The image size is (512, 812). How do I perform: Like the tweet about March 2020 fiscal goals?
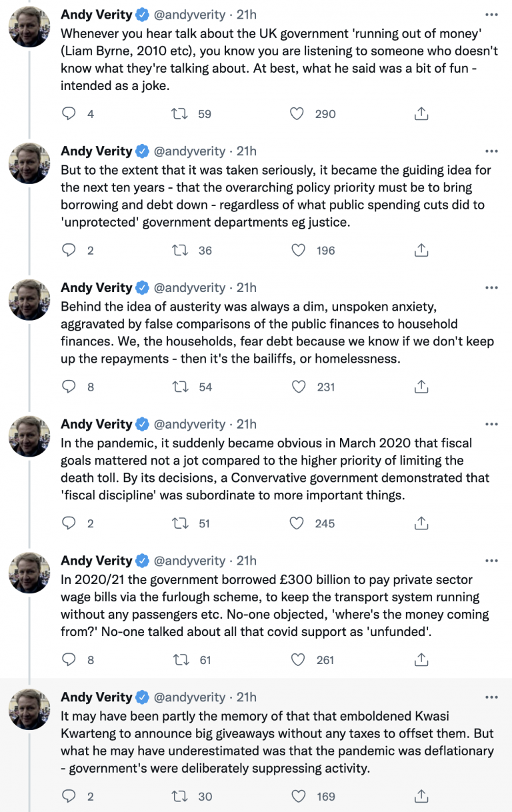click(x=297, y=523)
